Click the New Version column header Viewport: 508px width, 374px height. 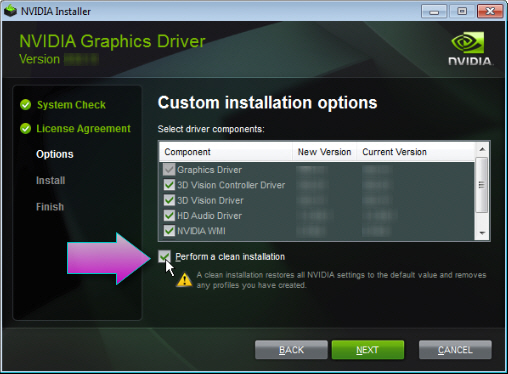[x=324, y=152]
